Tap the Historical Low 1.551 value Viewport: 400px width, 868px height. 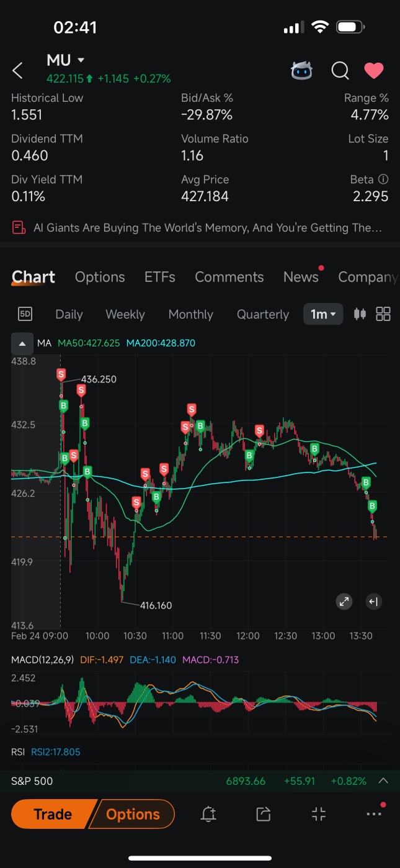27,115
